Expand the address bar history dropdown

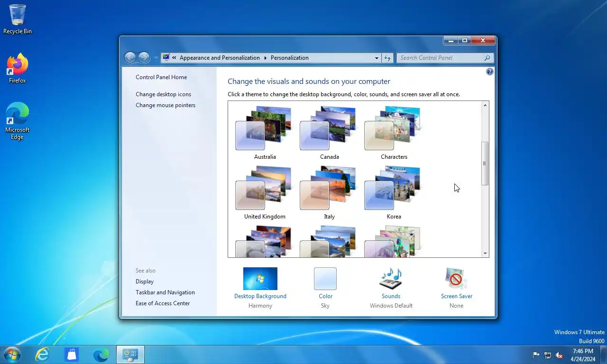click(x=377, y=58)
